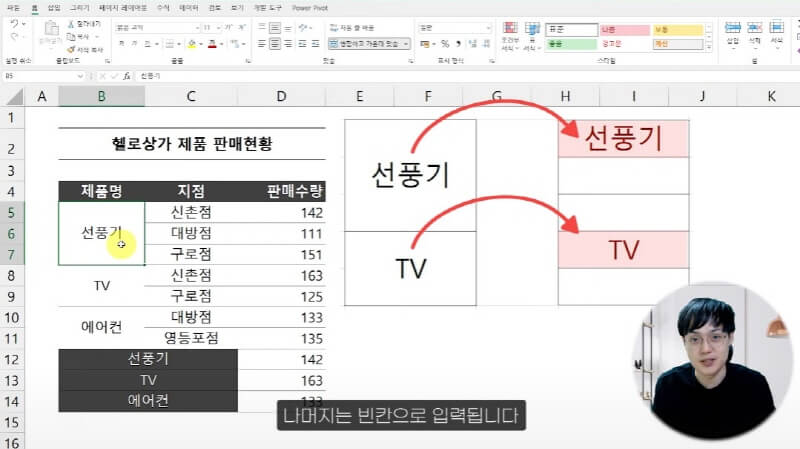Toggle bottom vertical alignment
Image resolution: width=800 pixels, height=449 pixels.
tap(288, 28)
